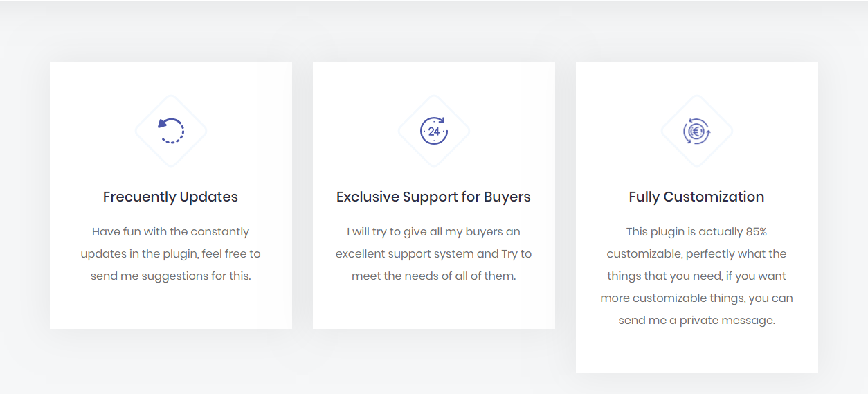Screen dimensions: 868x394
Task: Open the "Exclusive Support for Buyers" title
Action: point(433,197)
